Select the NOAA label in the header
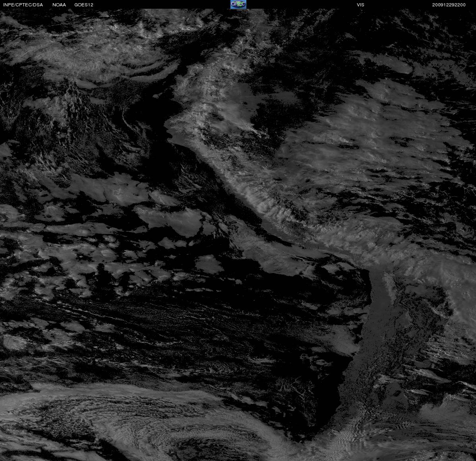Screen dimensions: 476x461 pyautogui.click(x=59, y=5)
